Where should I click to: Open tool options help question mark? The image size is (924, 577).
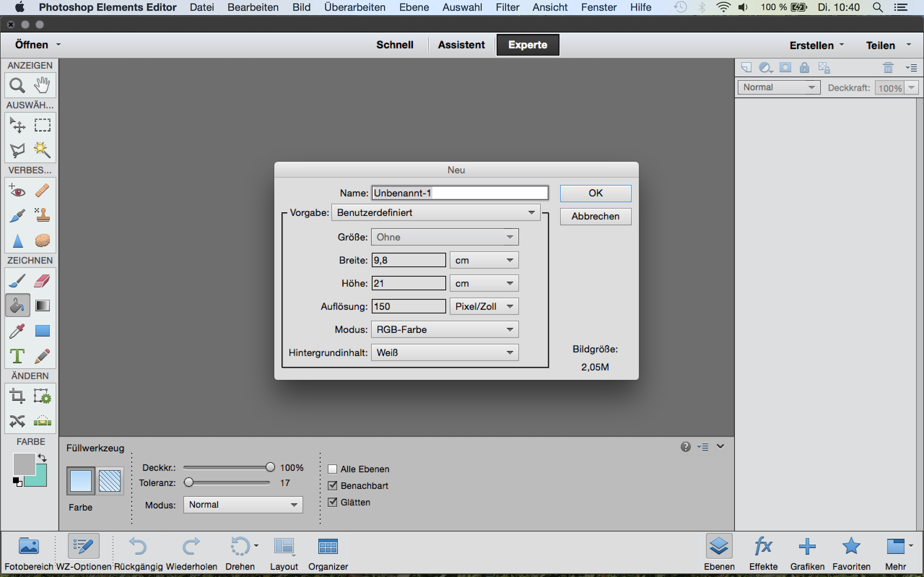point(685,447)
